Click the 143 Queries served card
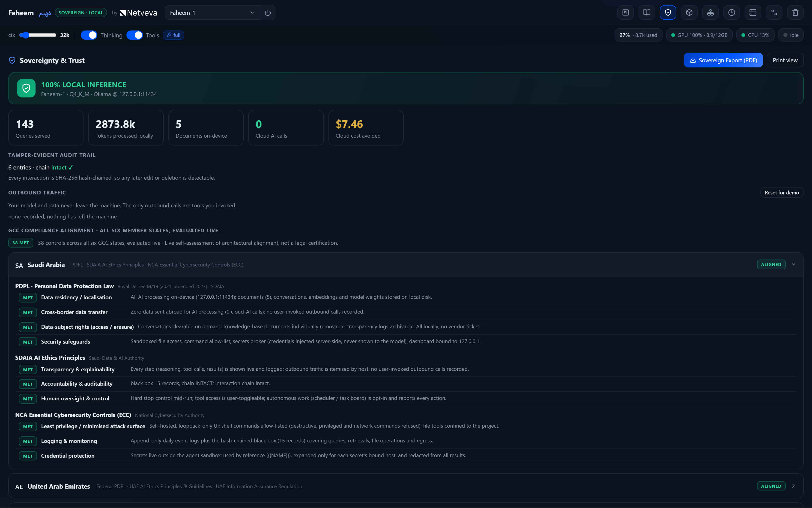Screen dimensions: 812x508 [46, 128]
